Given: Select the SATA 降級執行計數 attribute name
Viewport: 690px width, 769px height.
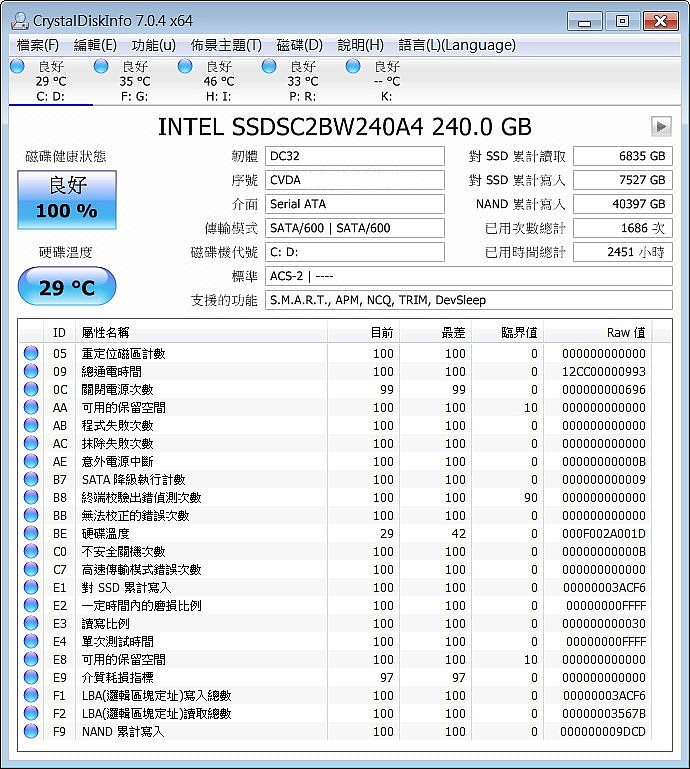Looking at the screenshot, I should coord(133,480).
